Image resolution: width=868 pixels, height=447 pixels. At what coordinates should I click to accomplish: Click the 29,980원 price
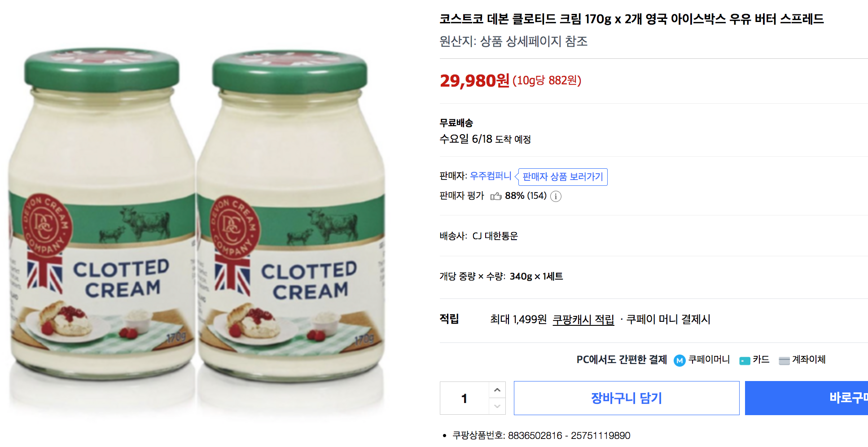pyautogui.click(x=474, y=81)
